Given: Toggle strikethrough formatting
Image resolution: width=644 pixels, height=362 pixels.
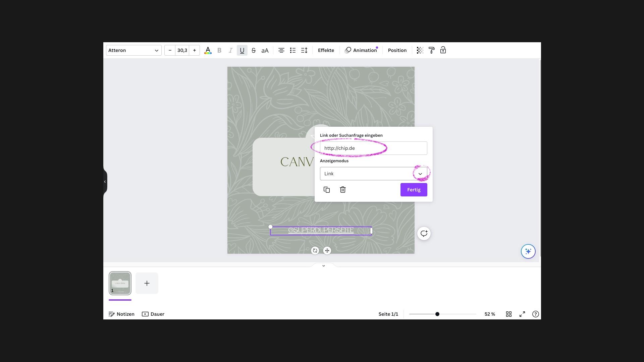Looking at the screenshot, I should point(253,50).
